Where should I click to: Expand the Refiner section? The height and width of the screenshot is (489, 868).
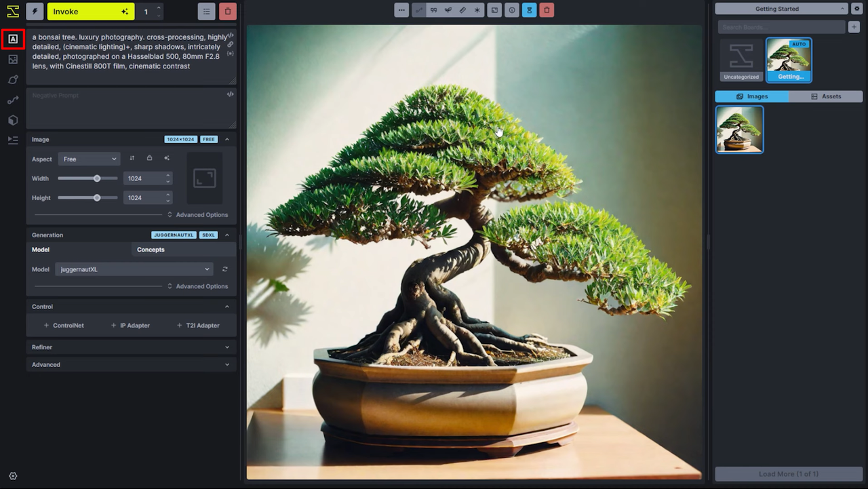[x=131, y=347]
